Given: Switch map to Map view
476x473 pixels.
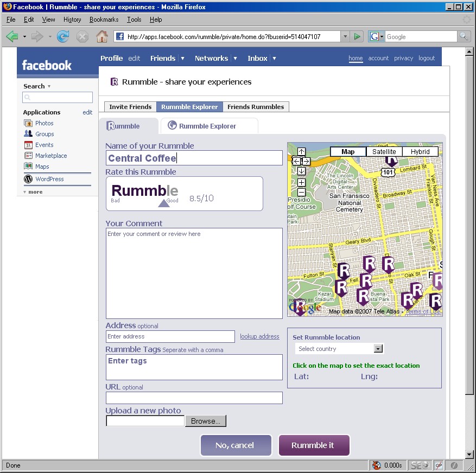Looking at the screenshot, I should [x=348, y=152].
